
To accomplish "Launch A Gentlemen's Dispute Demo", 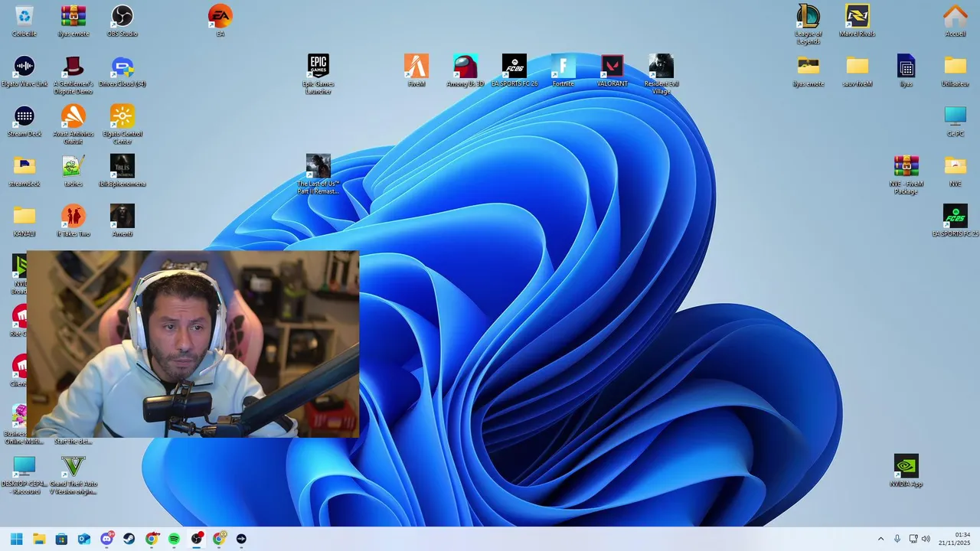I will tap(73, 66).
